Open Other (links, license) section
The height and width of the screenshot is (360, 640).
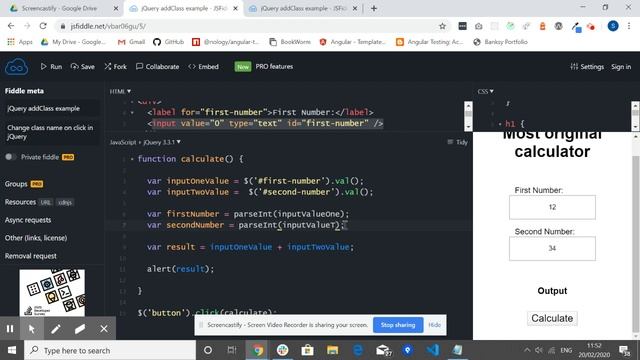[36, 238]
